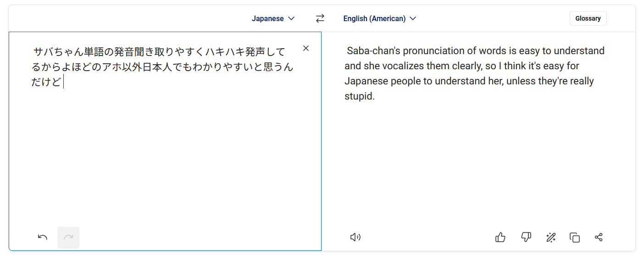Rate the translation with thumbs down
644x255 pixels.
pyautogui.click(x=526, y=237)
